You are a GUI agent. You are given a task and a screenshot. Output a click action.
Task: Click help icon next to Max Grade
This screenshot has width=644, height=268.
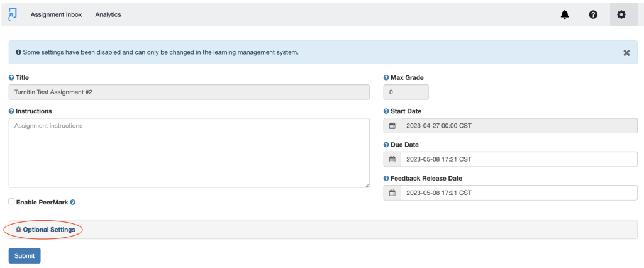coord(386,77)
